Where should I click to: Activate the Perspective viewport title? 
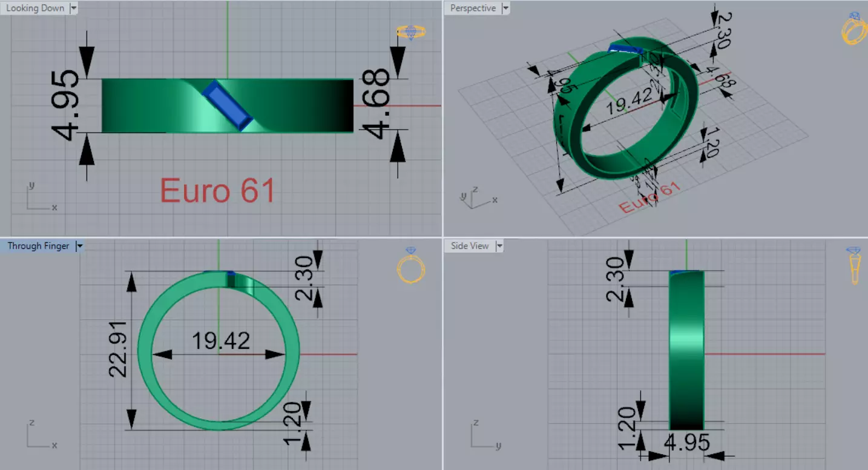coord(473,8)
